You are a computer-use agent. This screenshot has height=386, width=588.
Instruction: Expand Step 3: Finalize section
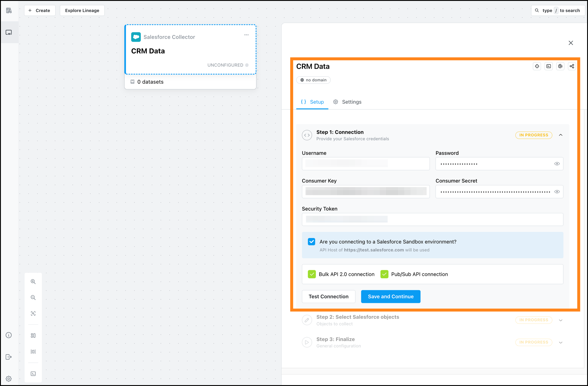coord(561,343)
